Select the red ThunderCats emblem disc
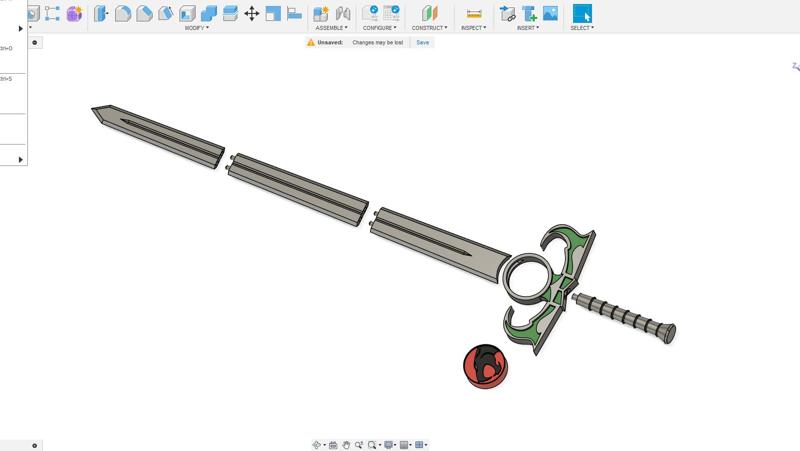 (485, 366)
